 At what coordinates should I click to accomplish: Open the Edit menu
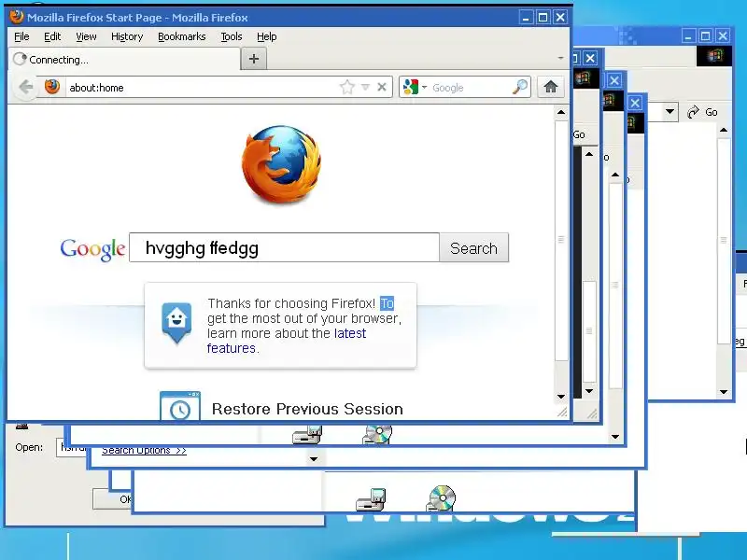point(52,36)
